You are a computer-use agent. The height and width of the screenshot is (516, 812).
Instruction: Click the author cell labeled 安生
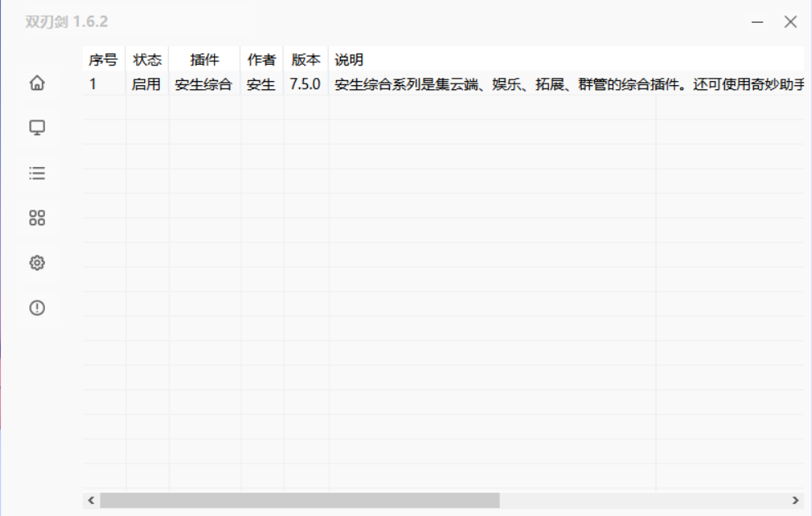(x=260, y=84)
